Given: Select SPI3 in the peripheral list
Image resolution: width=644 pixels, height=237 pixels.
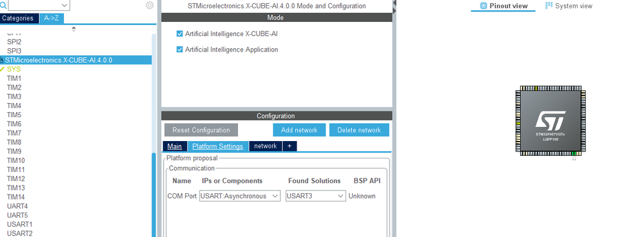Looking at the screenshot, I should pyautogui.click(x=14, y=51).
